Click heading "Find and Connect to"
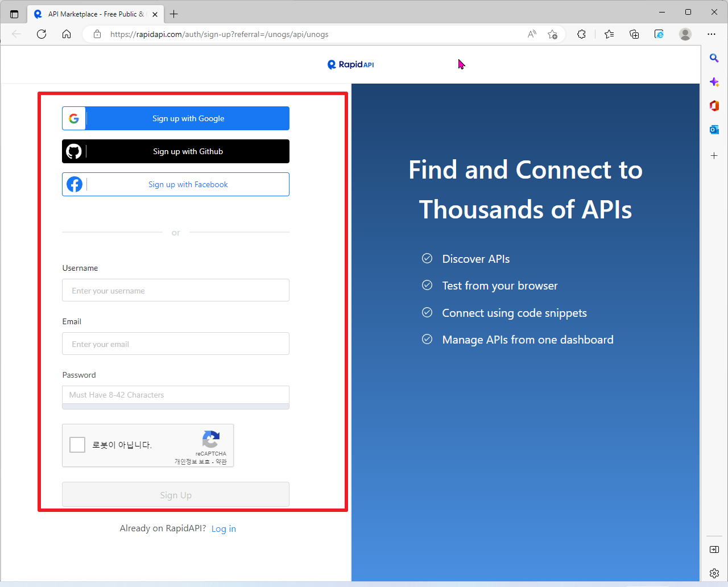This screenshot has width=728, height=587. tap(526, 170)
